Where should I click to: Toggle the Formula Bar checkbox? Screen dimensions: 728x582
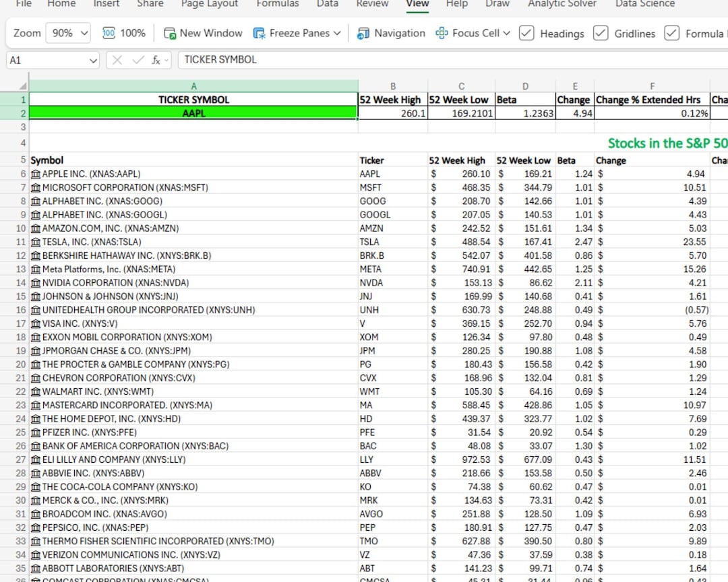coord(672,32)
